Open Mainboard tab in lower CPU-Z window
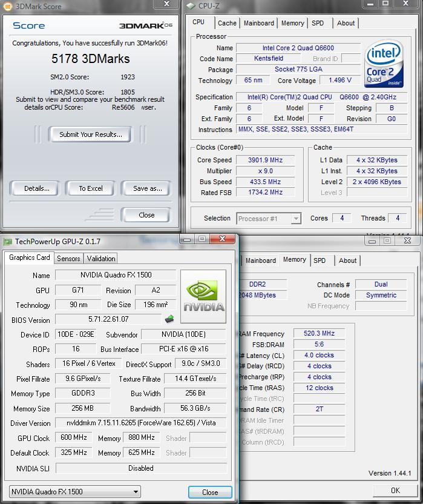 (260, 260)
